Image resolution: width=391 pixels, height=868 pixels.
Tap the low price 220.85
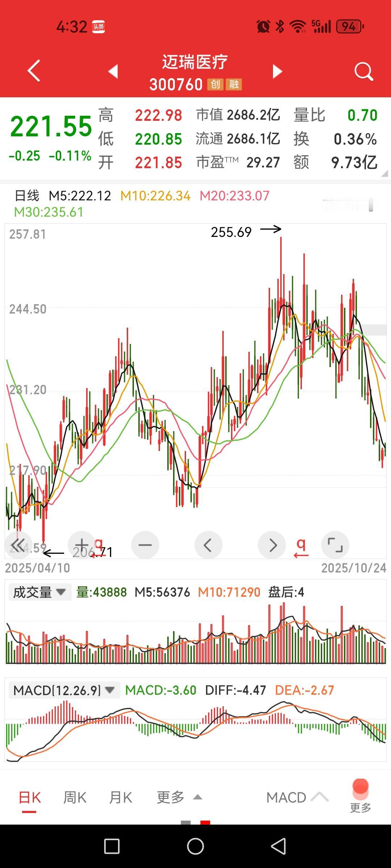pyautogui.click(x=159, y=139)
